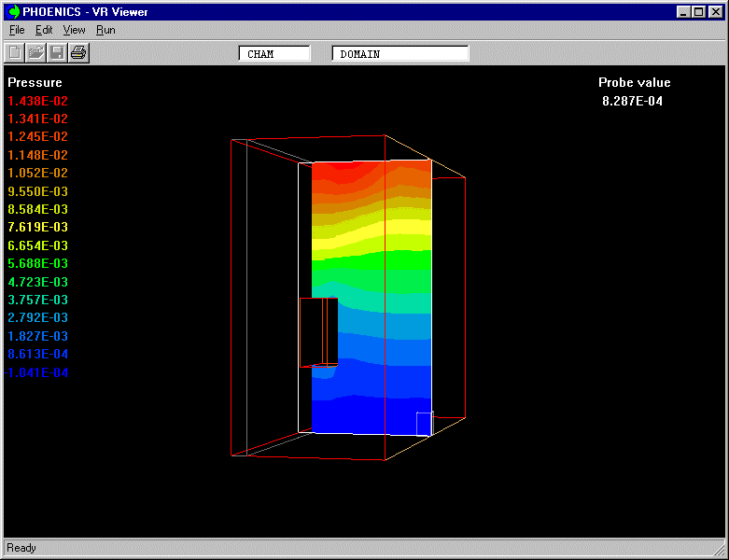Screen dimensions: 729x560
Task: Open the Run menu
Action: [x=105, y=30]
